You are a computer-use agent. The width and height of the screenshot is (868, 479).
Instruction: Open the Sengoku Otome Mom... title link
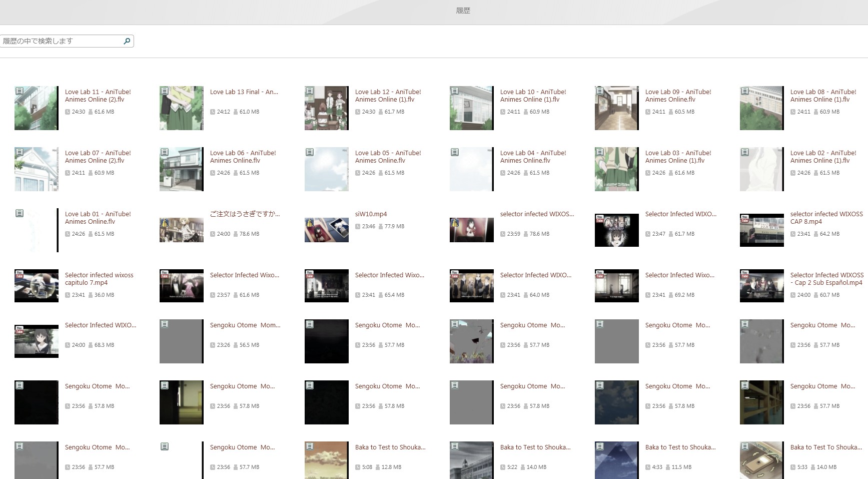click(245, 325)
